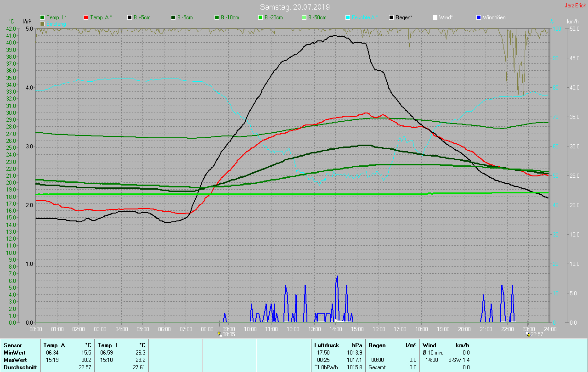Viewport: 588px width, 372px height.
Task: Click the sunset marker icon at 22:57
Action: point(528,334)
